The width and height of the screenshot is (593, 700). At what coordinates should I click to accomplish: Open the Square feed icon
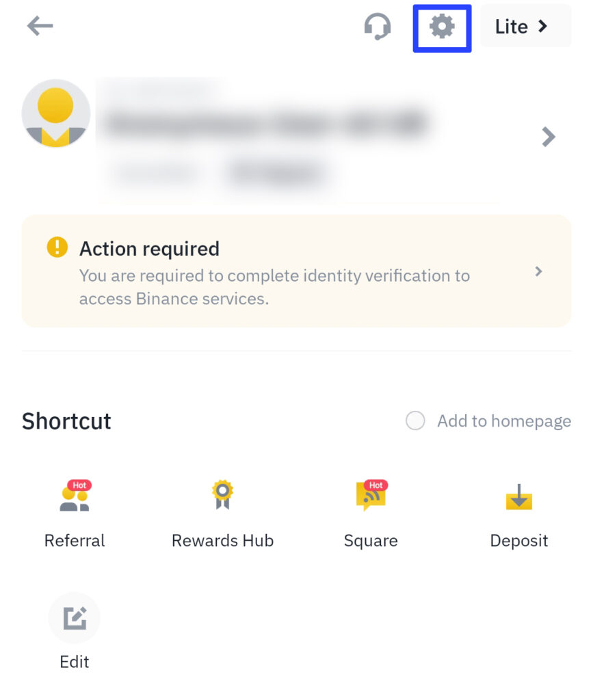pyautogui.click(x=371, y=496)
